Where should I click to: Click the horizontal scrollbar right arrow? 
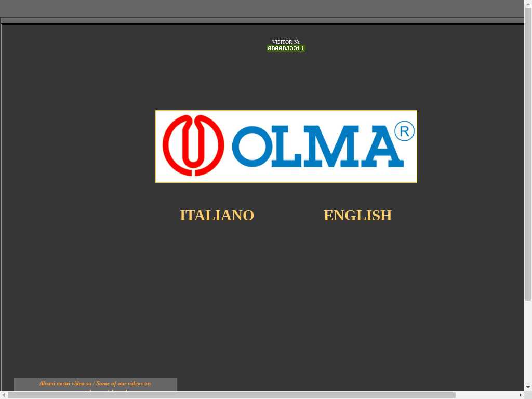pos(521,395)
